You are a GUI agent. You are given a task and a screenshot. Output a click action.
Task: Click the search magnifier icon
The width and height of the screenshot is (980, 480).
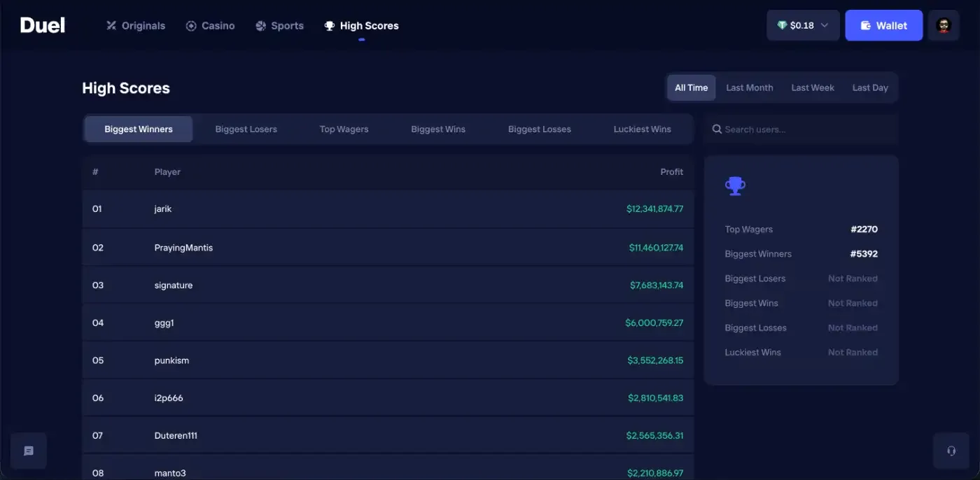tap(717, 129)
